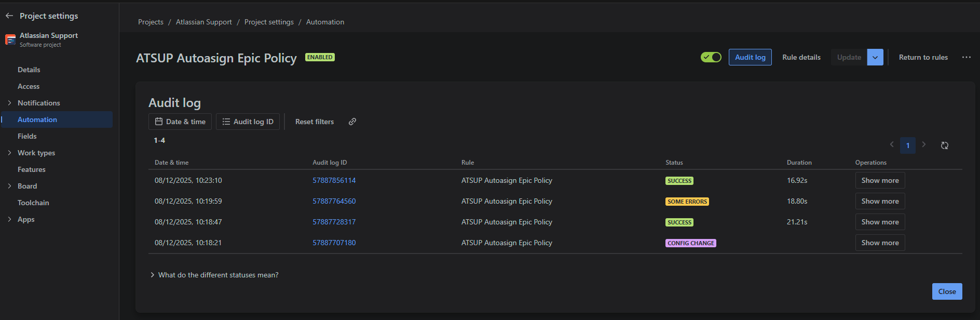The width and height of the screenshot is (980, 320).
Task: Open audit log ID 57887764560
Action: [x=334, y=201]
